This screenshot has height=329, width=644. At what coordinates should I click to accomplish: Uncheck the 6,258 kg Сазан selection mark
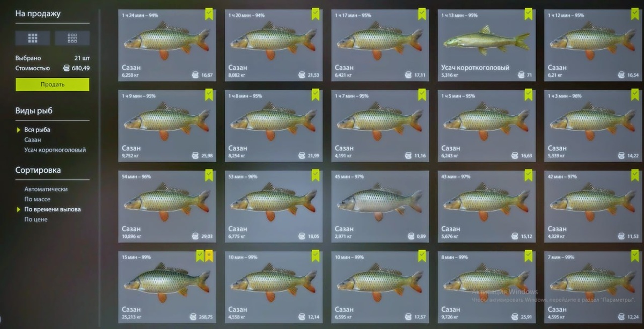point(209,14)
